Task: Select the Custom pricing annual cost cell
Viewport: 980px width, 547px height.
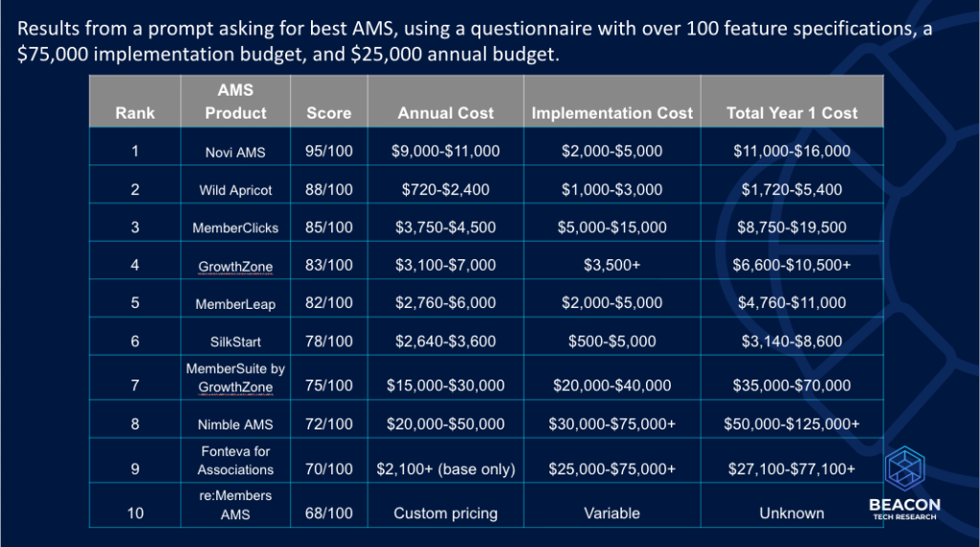Action: [446, 514]
